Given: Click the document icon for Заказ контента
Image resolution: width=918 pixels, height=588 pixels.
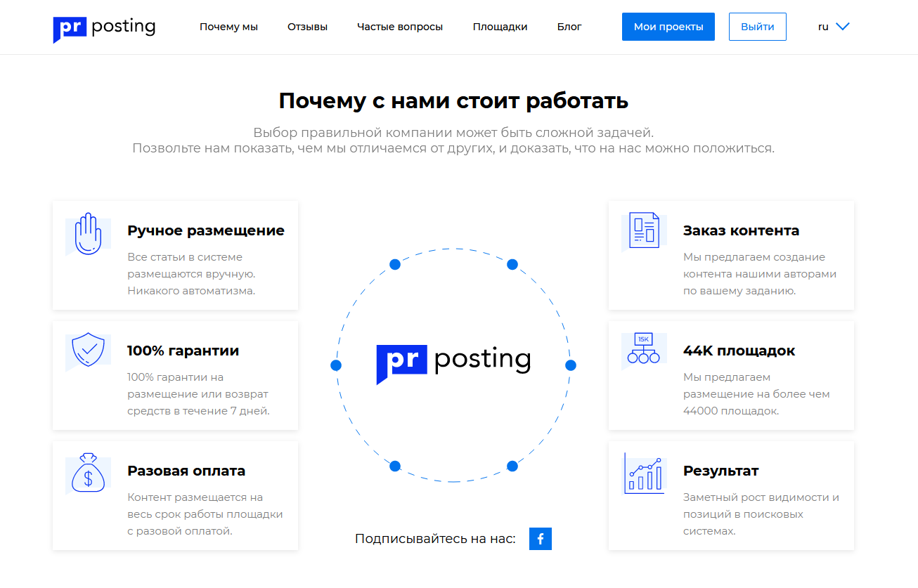Looking at the screenshot, I should [x=644, y=230].
